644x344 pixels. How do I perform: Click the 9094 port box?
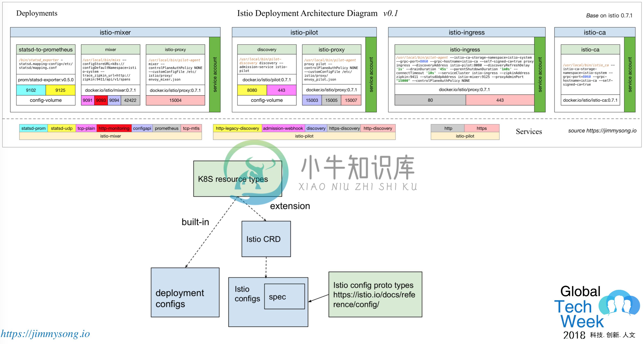point(114,100)
